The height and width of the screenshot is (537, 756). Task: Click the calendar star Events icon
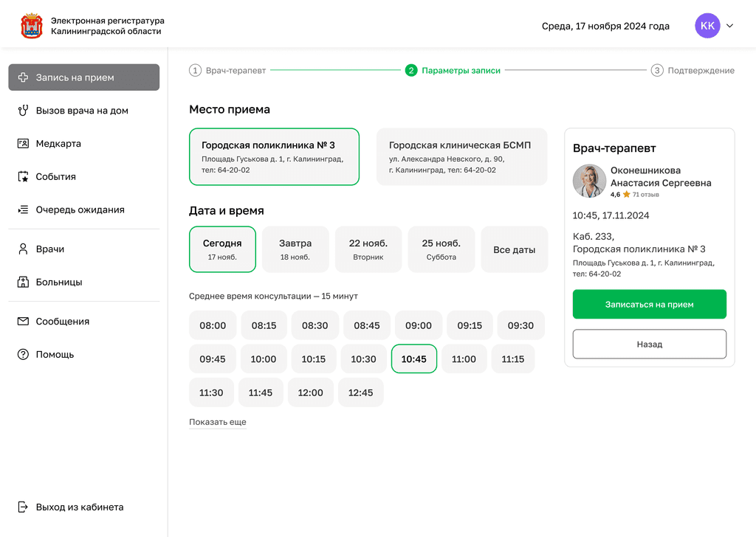tap(23, 177)
